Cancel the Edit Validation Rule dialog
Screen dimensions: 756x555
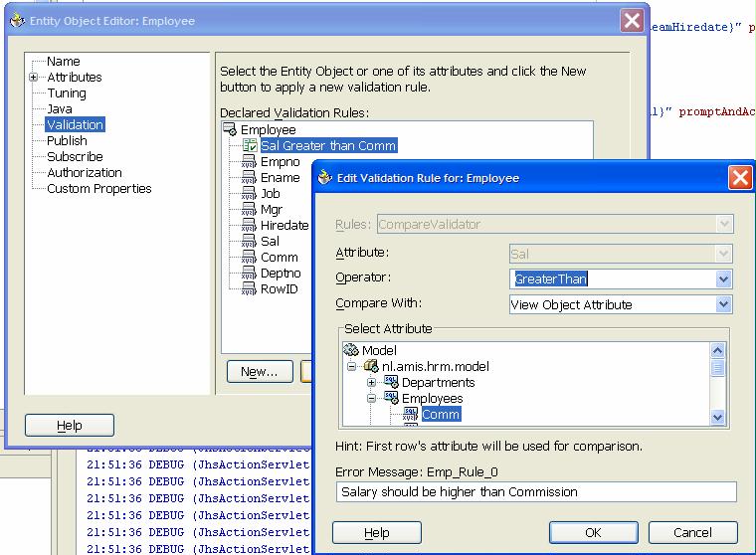click(x=692, y=532)
